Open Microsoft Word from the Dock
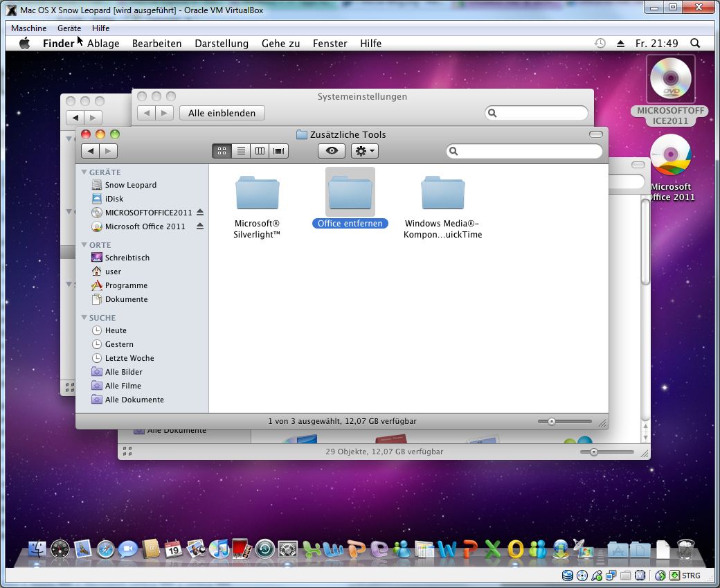 pos(447,551)
